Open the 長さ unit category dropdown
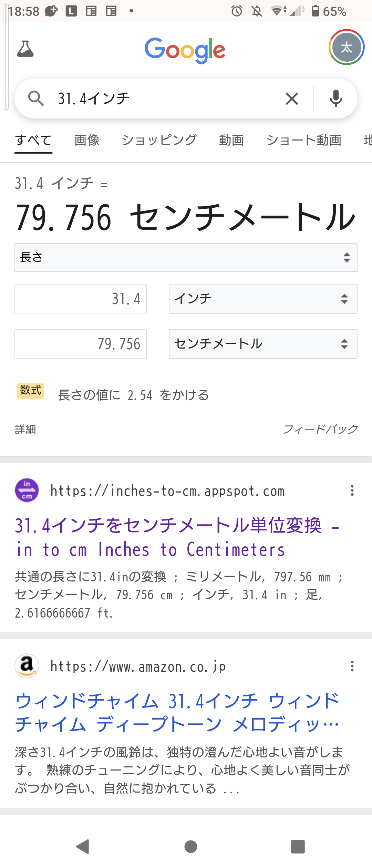The image size is (372, 868). 186,258
